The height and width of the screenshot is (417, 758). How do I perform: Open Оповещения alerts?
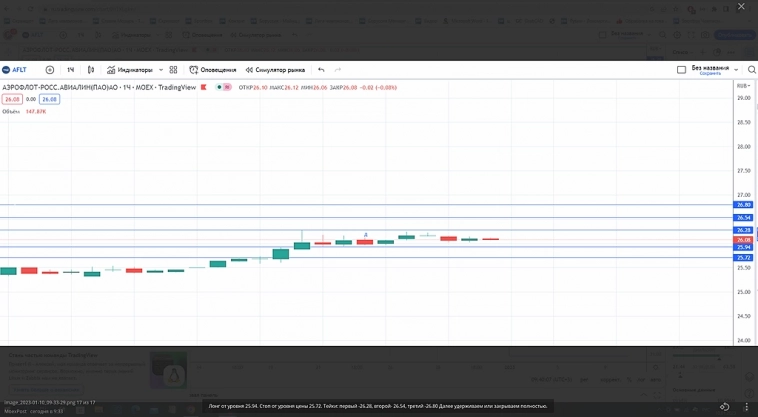[214, 70]
